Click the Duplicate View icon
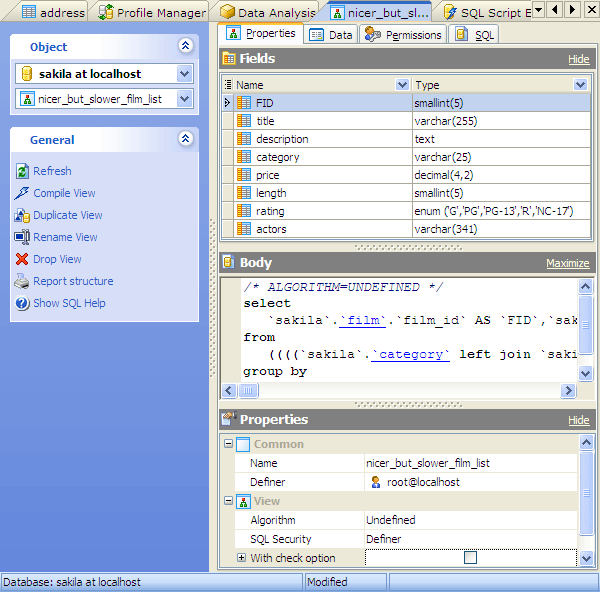This screenshot has width=600, height=592. tap(22, 215)
